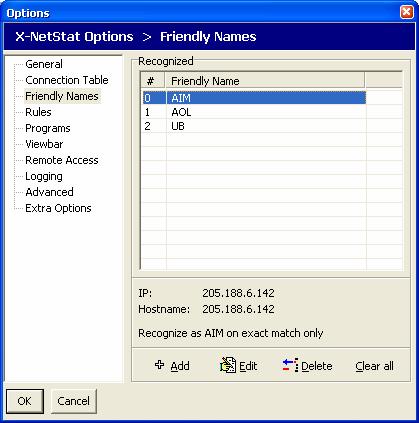Open the Programs options page
419x423 pixels.
[48, 128]
